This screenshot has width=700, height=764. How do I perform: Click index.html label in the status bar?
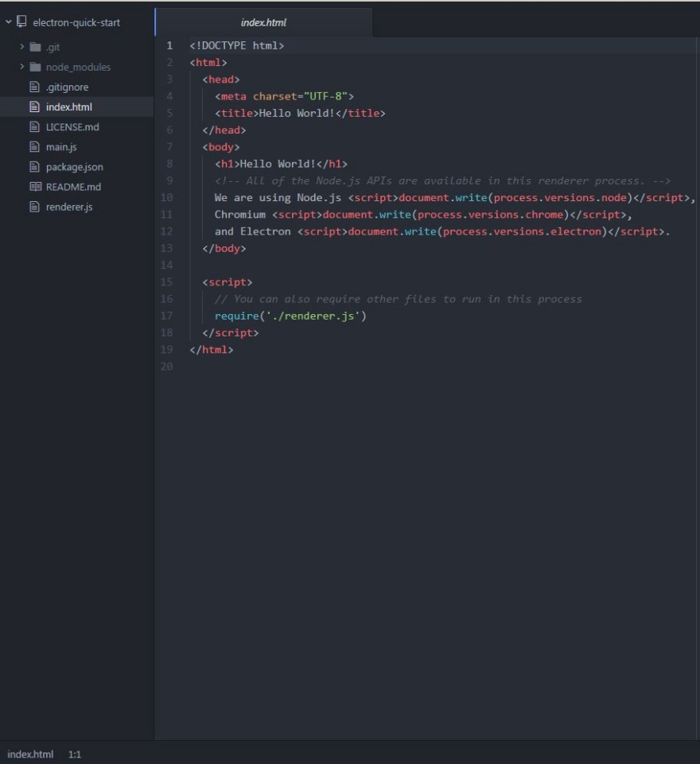(x=31, y=754)
